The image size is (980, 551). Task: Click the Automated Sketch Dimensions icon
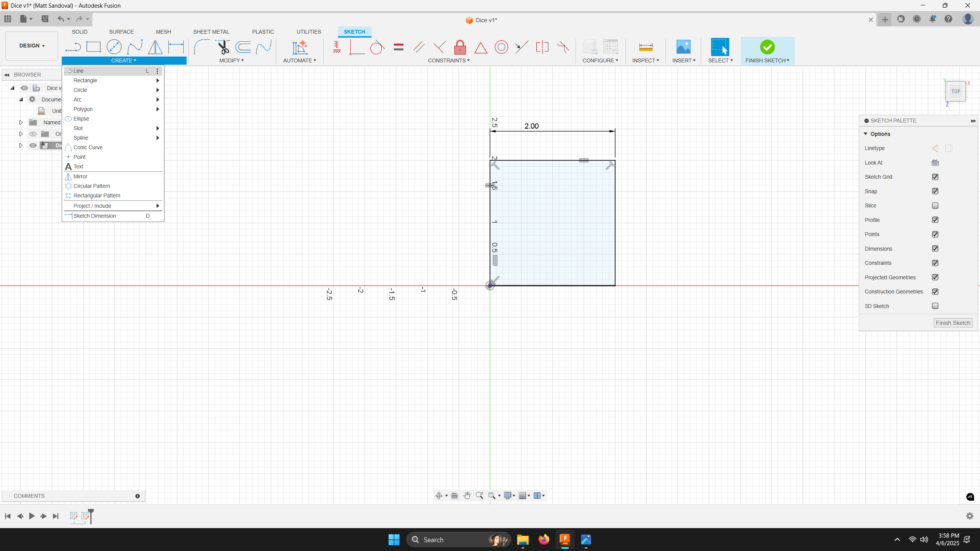300,47
